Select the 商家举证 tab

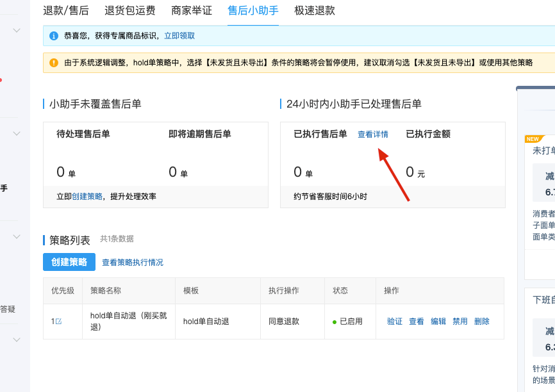click(190, 11)
